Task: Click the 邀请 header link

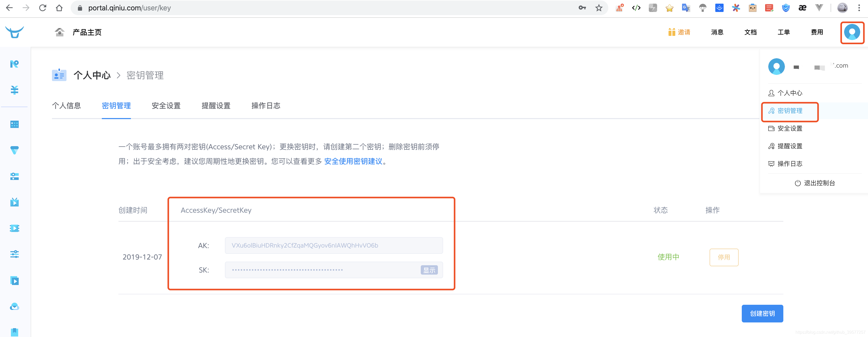Action: coord(684,32)
